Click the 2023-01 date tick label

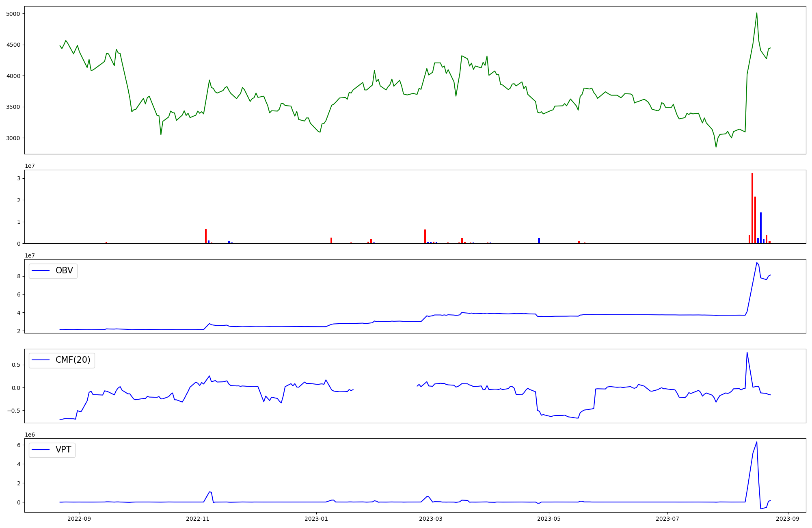click(x=316, y=519)
